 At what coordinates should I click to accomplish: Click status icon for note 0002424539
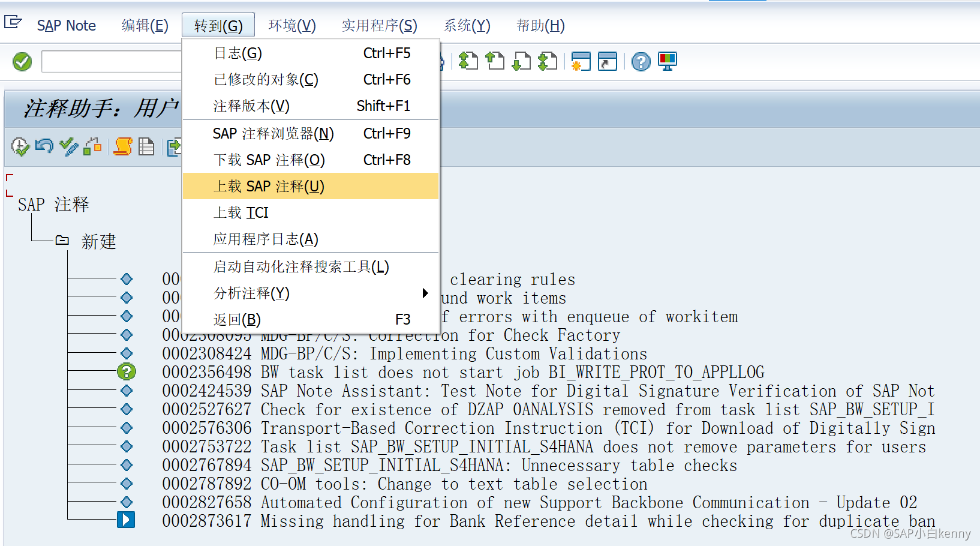[x=127, y=391]
